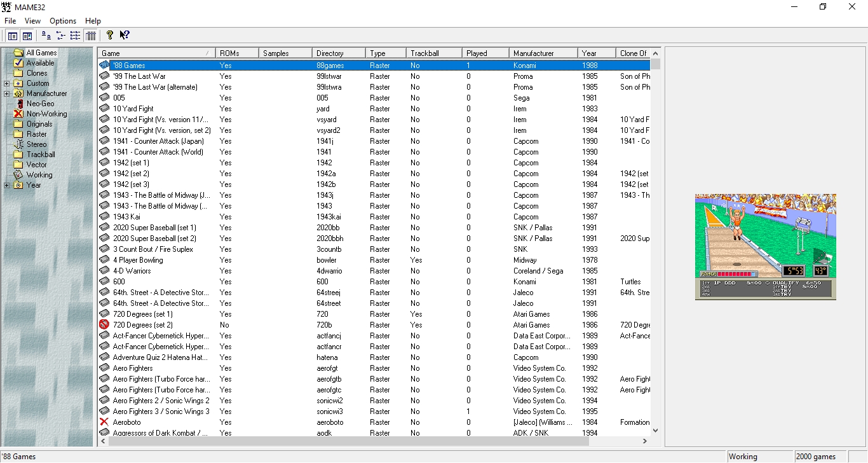Click the red X icon beside Aeroboto
This screenshot has width=868, height=463.
pyautogui.click(x=105, y=422)
